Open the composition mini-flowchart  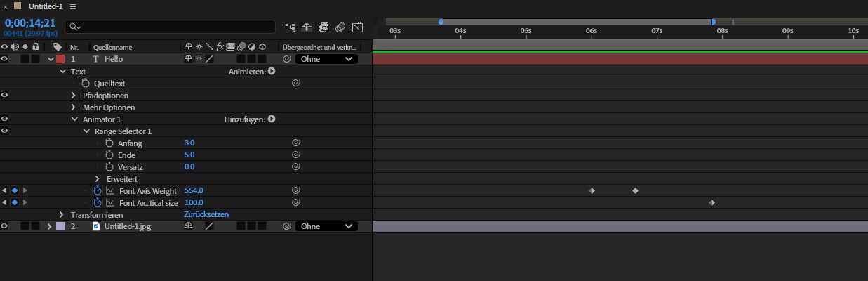(x=290, y=27)
